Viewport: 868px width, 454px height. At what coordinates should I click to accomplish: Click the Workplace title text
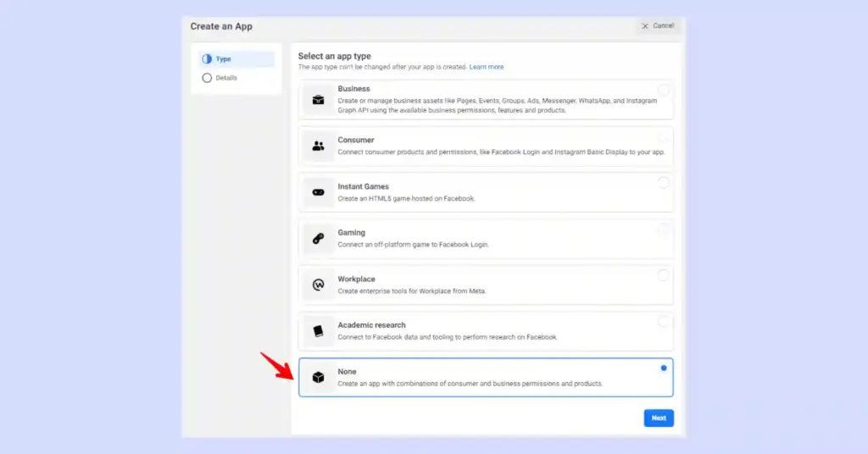pos(357,279)
